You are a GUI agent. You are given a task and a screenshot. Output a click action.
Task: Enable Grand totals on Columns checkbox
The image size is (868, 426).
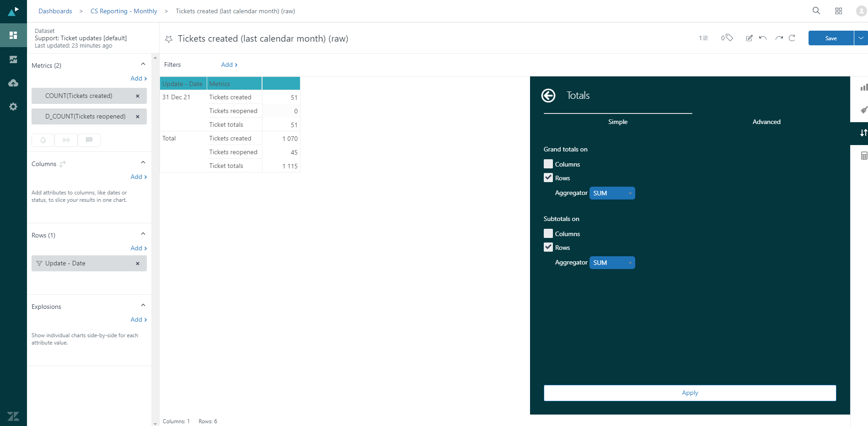click(x=548, y=164)
